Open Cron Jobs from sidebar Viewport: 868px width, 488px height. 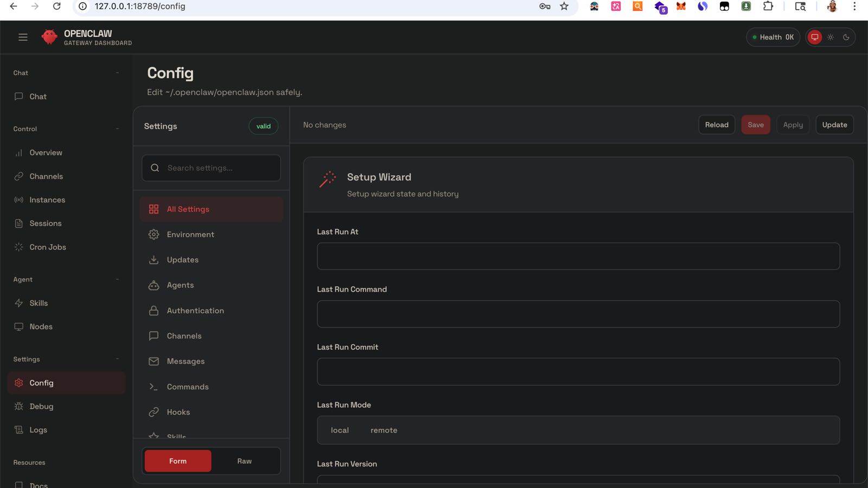[x=48, y=247]
